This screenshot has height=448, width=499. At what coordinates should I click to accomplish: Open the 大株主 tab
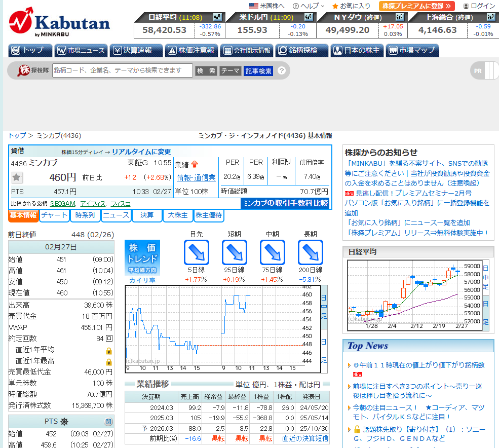(x=178, y=215)
